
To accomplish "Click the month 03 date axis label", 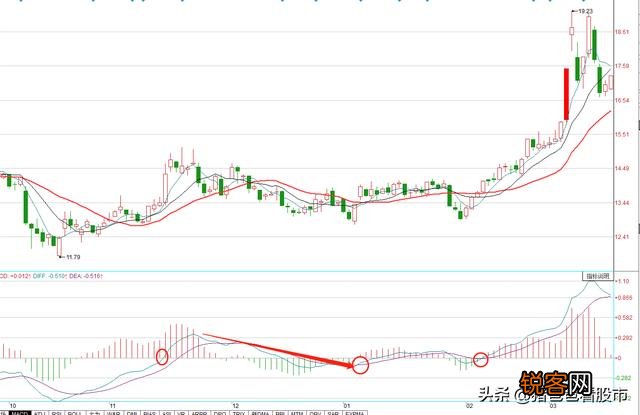I will point(553,406).
